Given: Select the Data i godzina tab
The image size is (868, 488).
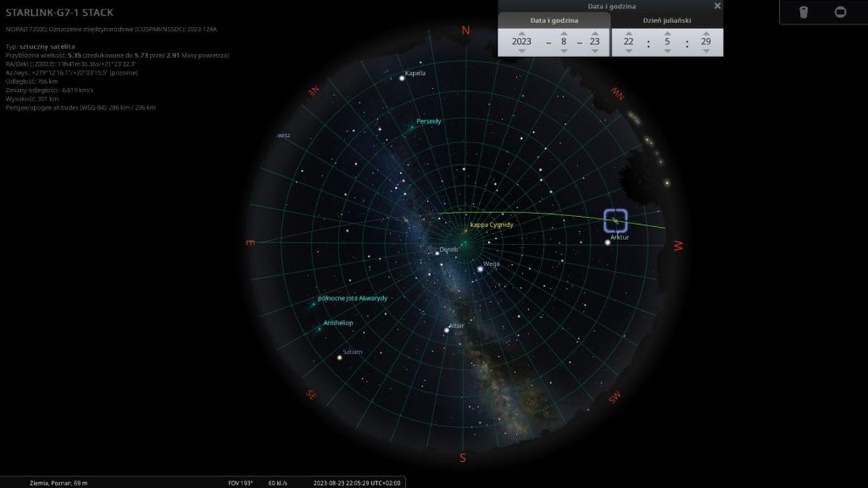Looking at the screenshot, I should [555, 20].
